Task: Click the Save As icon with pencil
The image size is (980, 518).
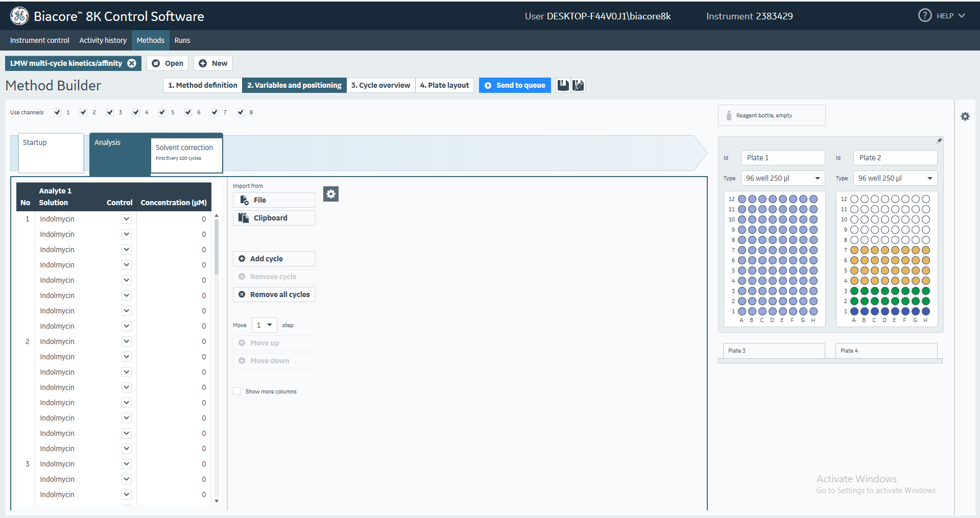Action: point(578,85)
